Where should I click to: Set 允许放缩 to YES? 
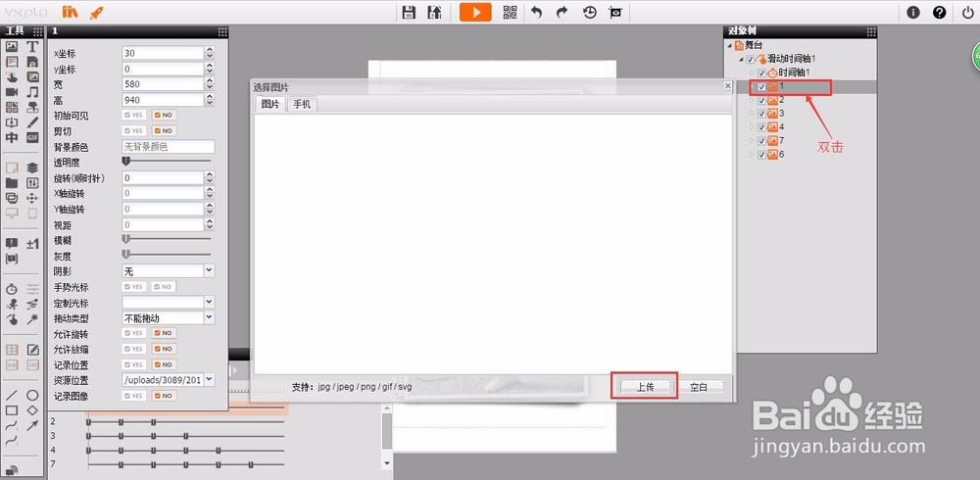pyautogui.click(x=133, y=349)
